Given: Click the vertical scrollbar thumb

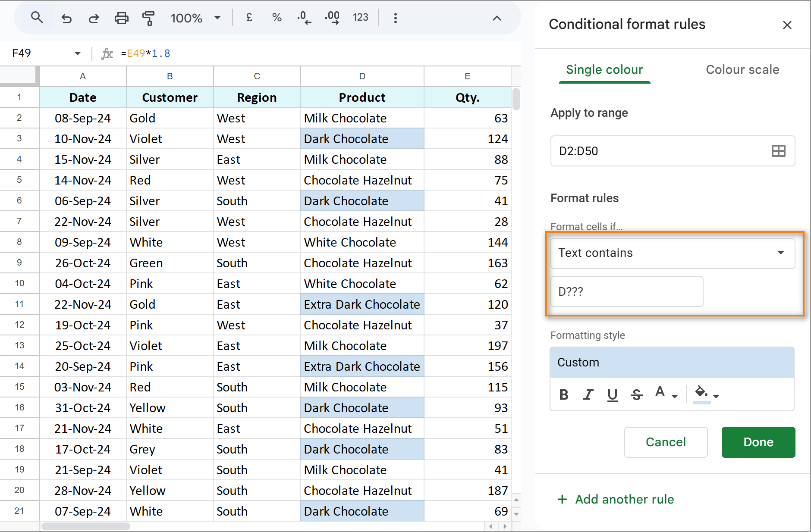Looking at the screenshot, I should pos(516,99).
